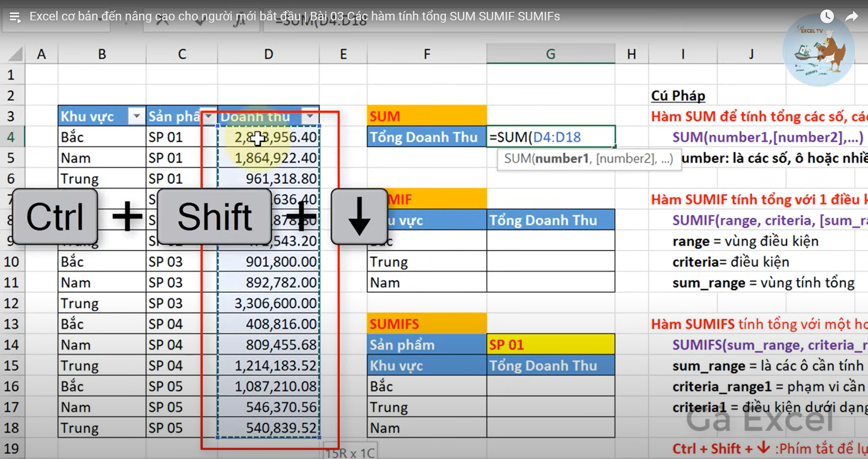The height and width of the screenshot is (459, 868).
Task: Click the Trung cell in row 10, column F
Action: 427,262
